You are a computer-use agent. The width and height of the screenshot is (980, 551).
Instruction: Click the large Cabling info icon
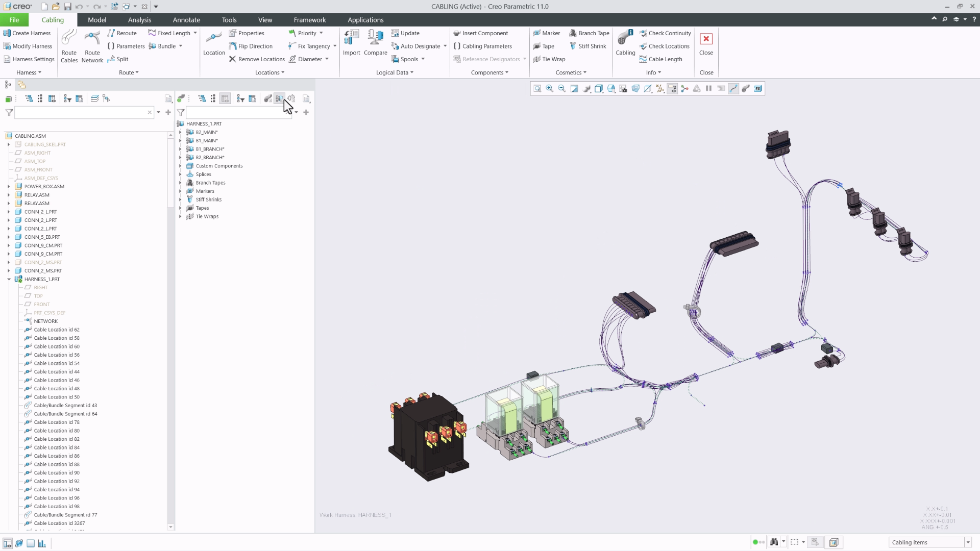625,43
